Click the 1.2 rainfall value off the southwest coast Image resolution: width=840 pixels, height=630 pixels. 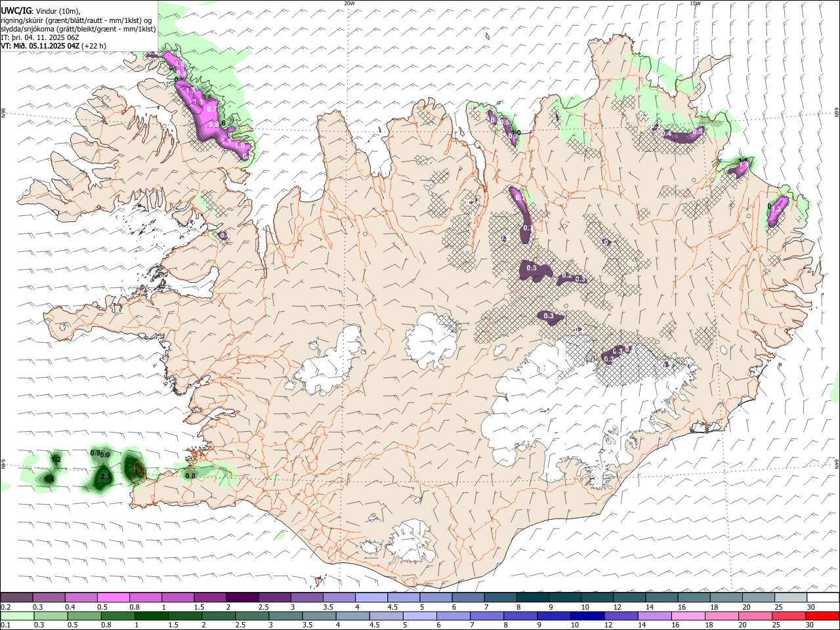56,459
